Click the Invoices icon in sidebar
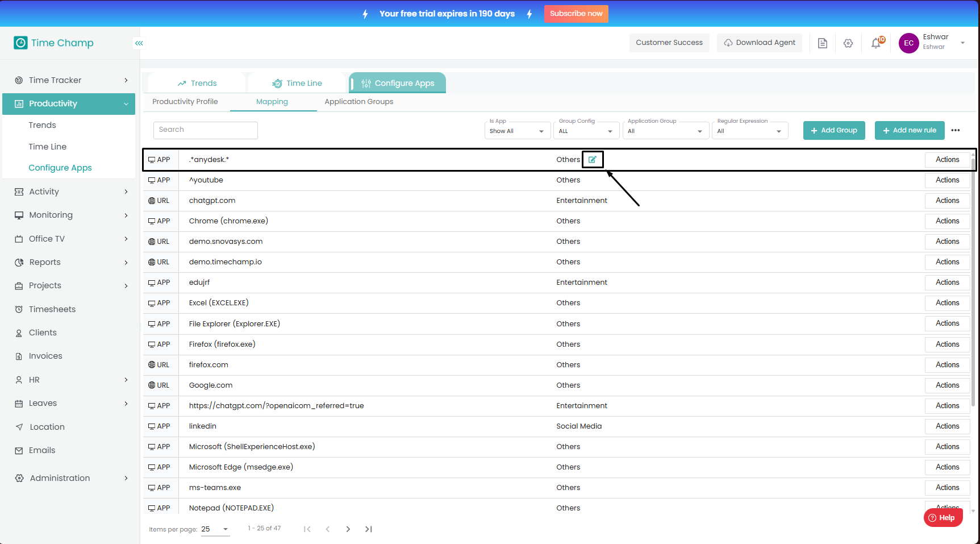Screen dimensions: 980x544 [x=19, y=356]
